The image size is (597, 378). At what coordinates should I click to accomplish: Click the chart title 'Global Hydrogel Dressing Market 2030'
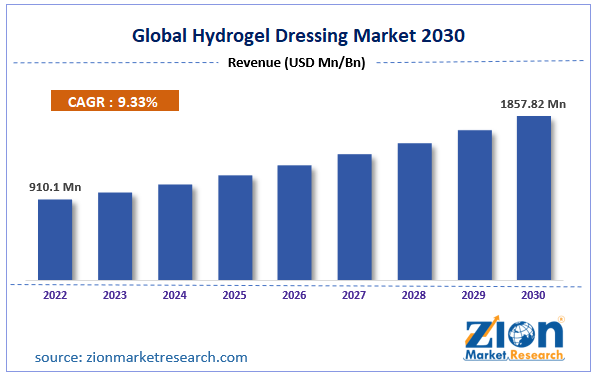point(298,36)
